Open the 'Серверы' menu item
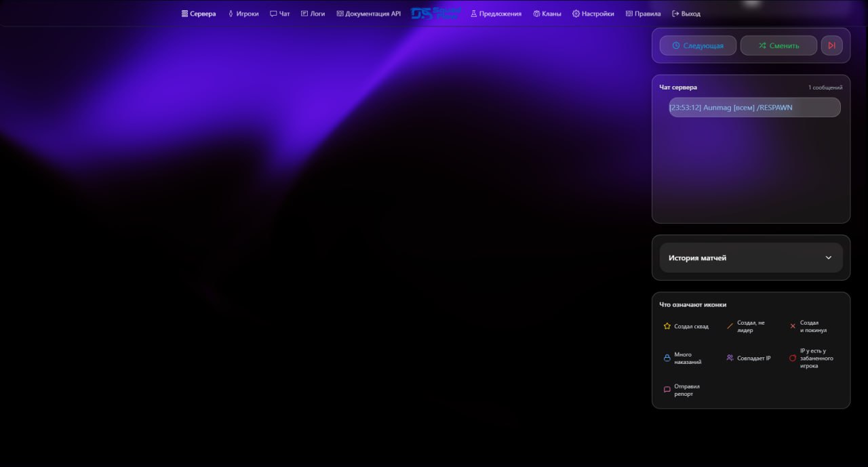The height and width of the screenshot is (467, 868). 198,13
